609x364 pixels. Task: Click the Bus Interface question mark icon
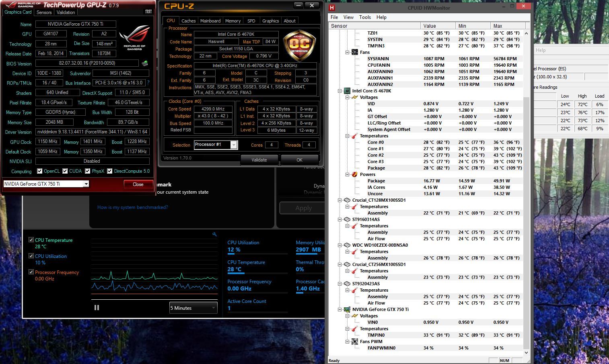click(x=148, y=83)
